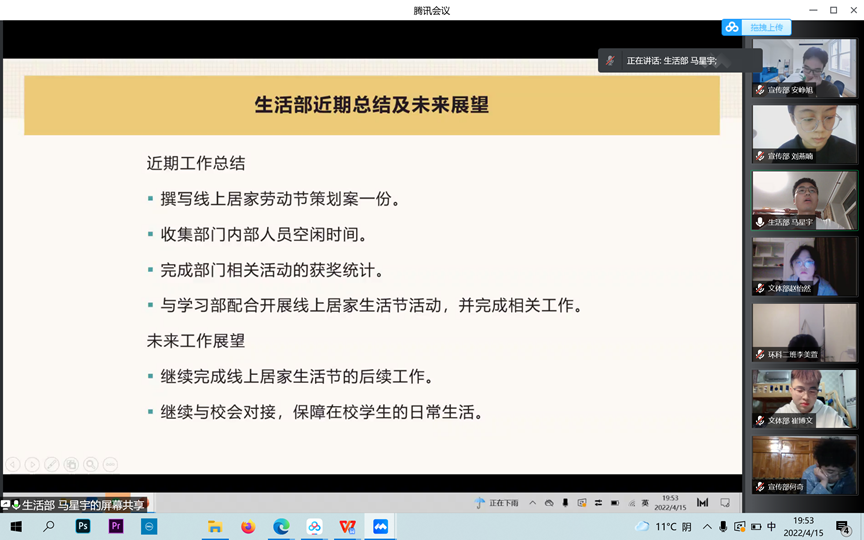
Task: Open Photoshop from the taskbar
Action: (x=84, y=527)
